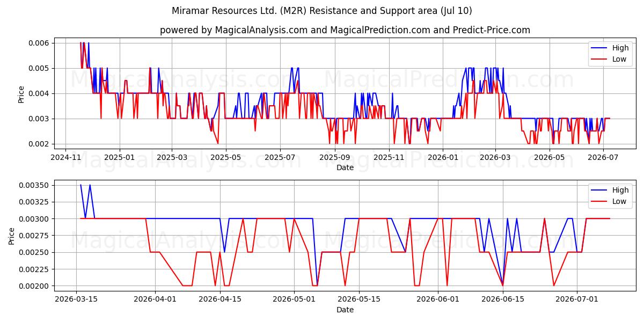Viewport: 644px width, 322px height.
Task: Click the '2026-04-01' tick label on the bottom chart
Action: click(155, 300)
